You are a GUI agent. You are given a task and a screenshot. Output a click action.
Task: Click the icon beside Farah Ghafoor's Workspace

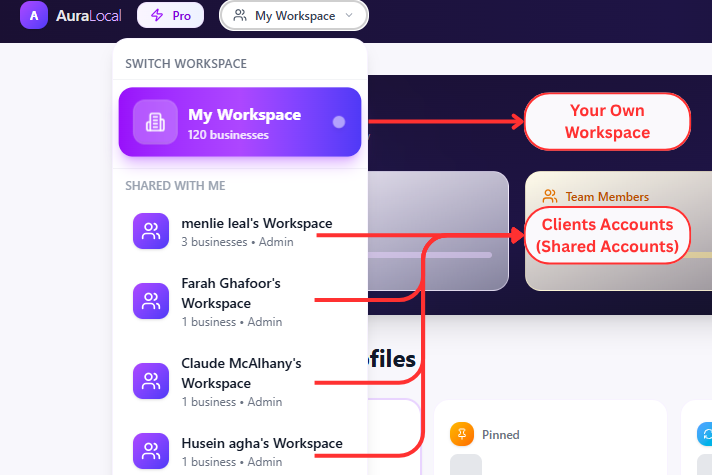click(151, 301)
